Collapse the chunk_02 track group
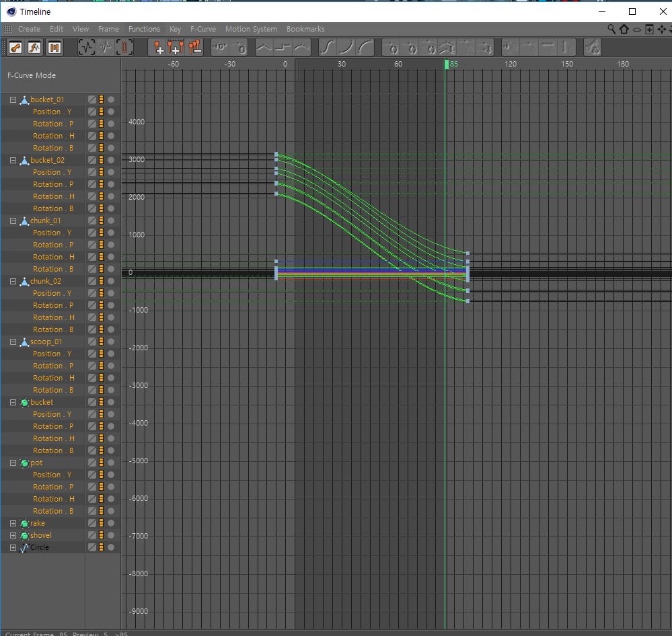This screenshot has height=636, width=672. pyautogui.click(x=13, y=282)
